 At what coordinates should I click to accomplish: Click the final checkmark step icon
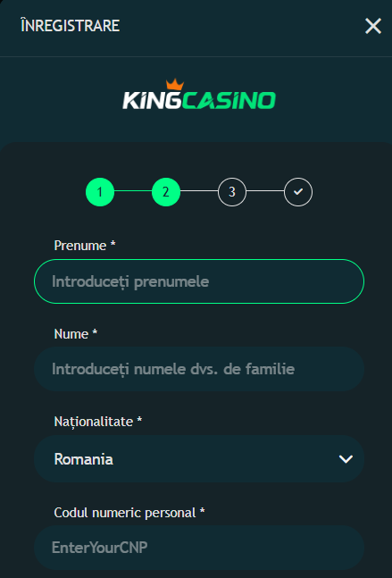[x=298, y=192]
